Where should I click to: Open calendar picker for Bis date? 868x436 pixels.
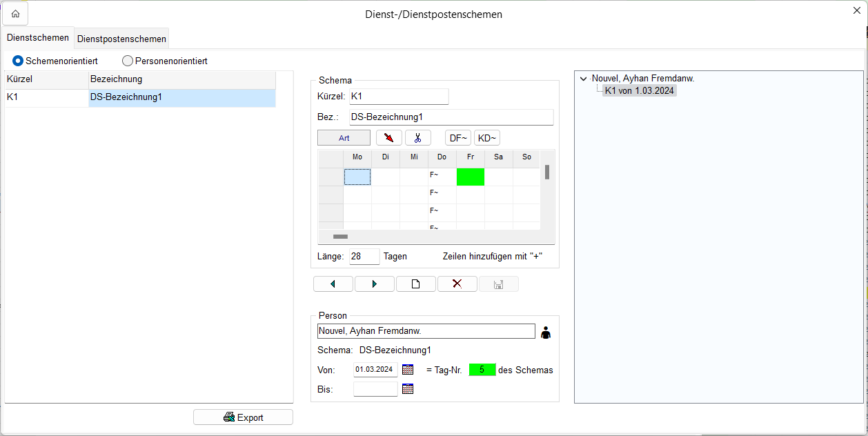(408, 389)
